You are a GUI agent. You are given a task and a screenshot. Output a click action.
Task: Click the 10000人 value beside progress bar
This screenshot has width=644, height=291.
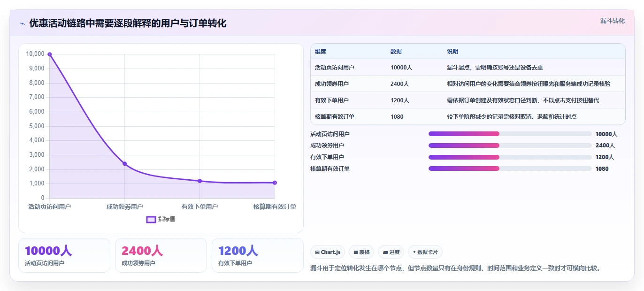point(606,134)
